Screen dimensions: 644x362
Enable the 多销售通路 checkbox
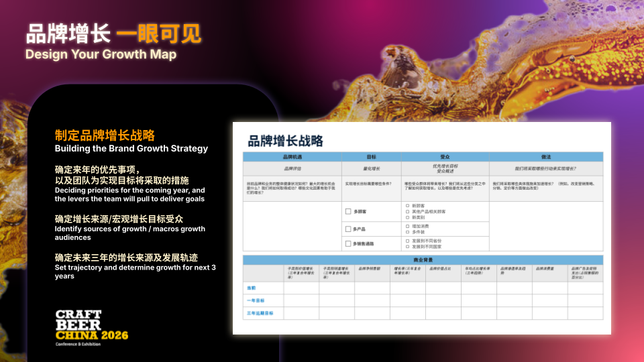click(349, 243)
